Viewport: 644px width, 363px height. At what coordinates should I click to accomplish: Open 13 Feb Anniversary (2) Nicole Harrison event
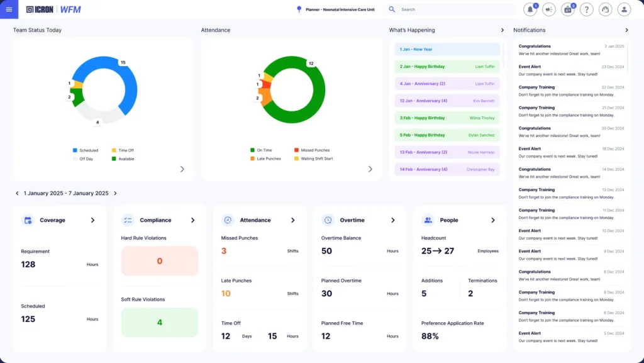447,152
